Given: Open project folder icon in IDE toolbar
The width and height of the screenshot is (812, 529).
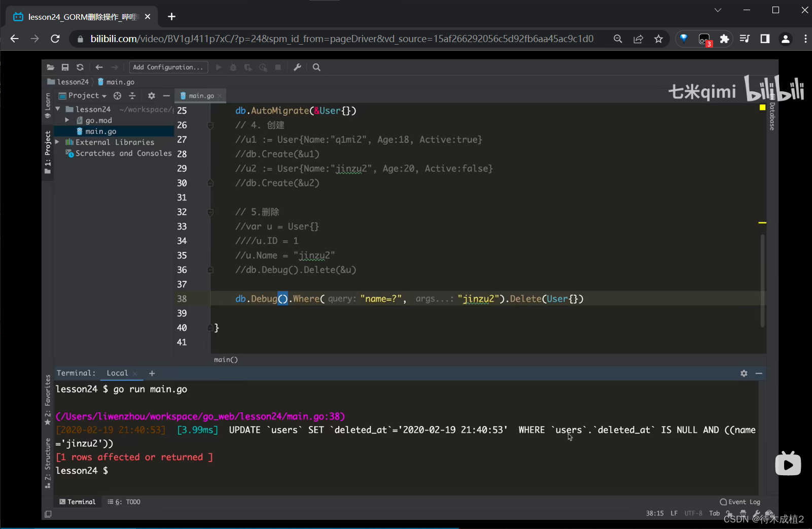Looking at the screenshot, I should [50, 67].
